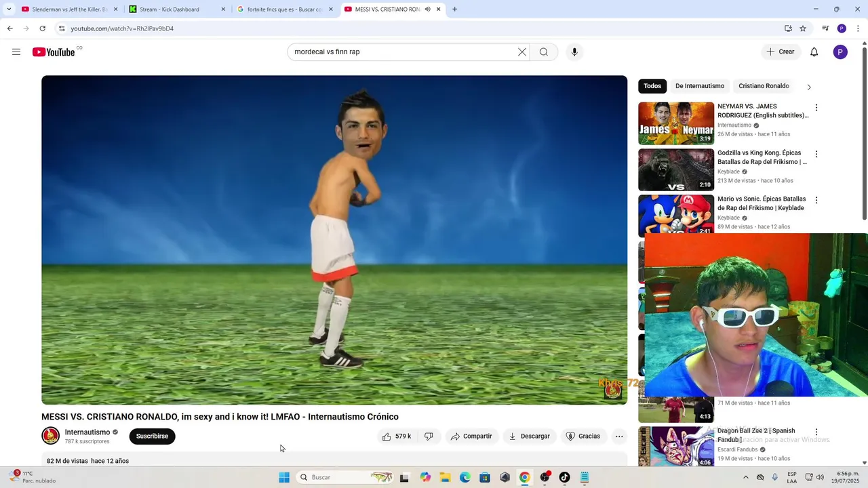Image resolution: width=868 pixels, height=488 pixels.
Task: Open Dragon Ball Zee 2 video title
Action: [756, 435]
